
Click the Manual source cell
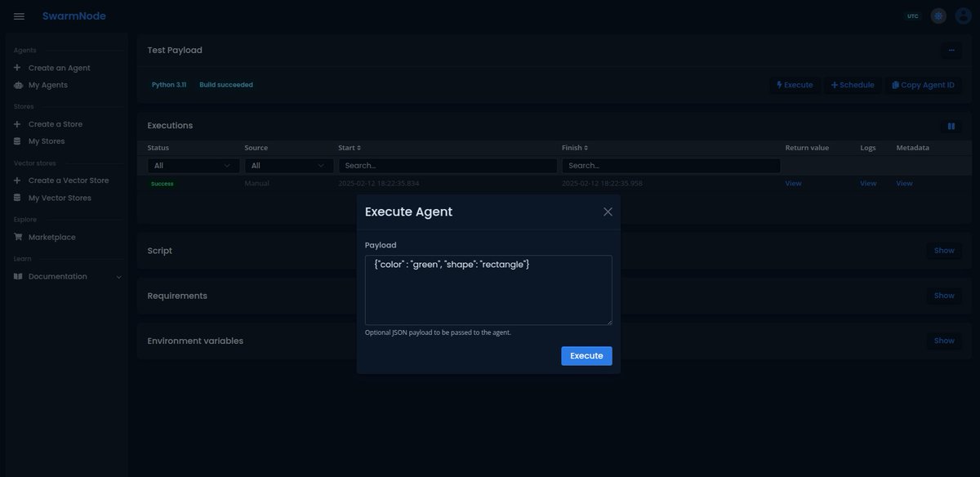click(x=256, y=184)
